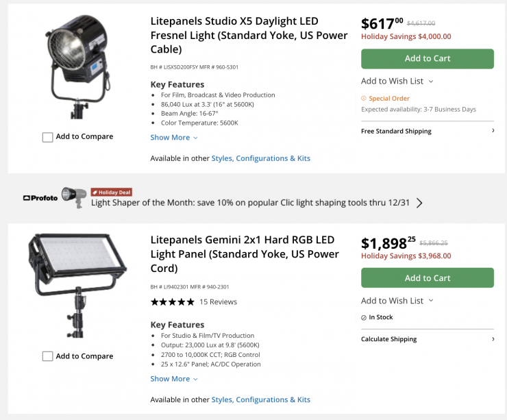
Task: Check Add to Compare for Gemini 2x1 panel
Action: [48, 356]
